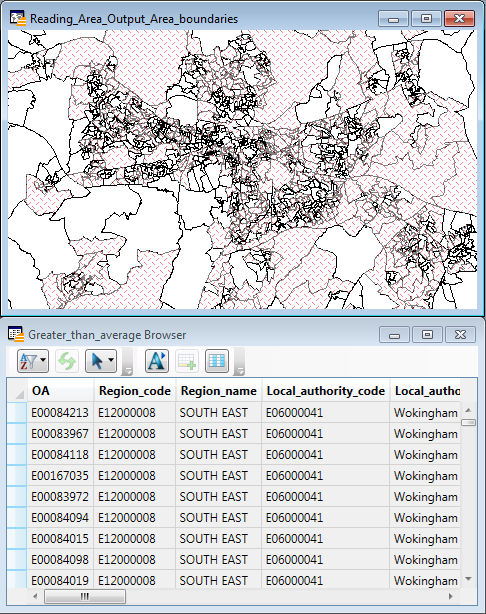Screen dimensions: 486x614
Task: Click the OA column header
Action: (60, 391)
